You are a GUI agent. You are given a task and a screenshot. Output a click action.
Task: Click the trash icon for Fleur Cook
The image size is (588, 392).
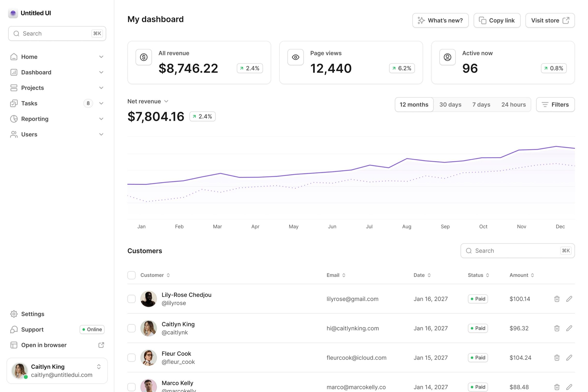557,357
